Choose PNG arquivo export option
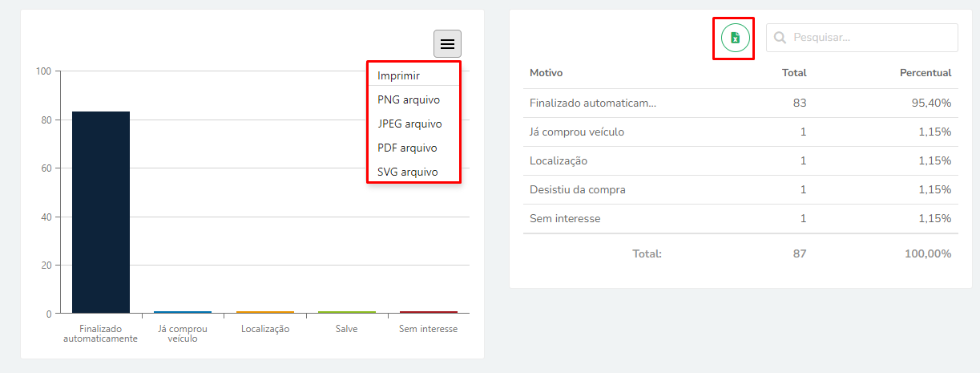980x373 pixels. (x=408, y=99)
